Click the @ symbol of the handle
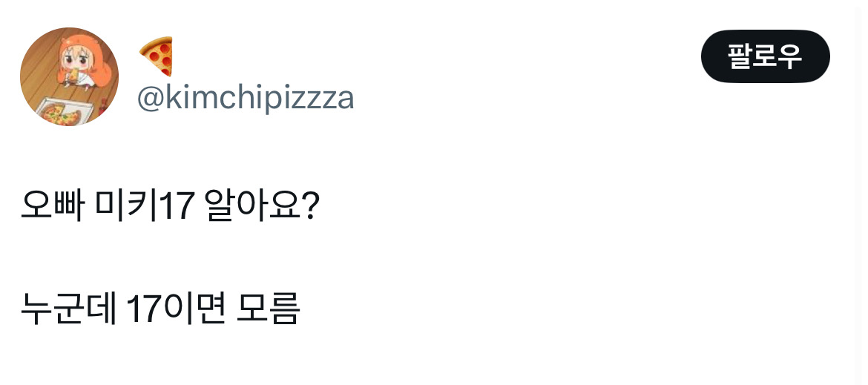Viewport: 868px width, 385px height. [150, 99]
